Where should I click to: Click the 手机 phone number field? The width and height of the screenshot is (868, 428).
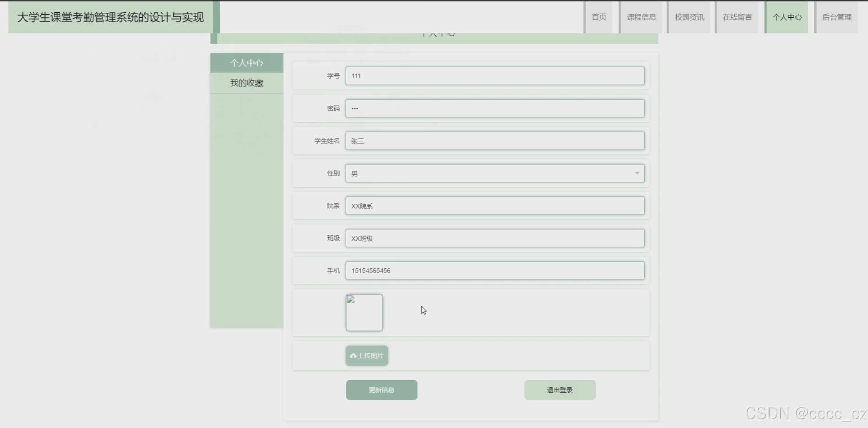click(495, 271)
